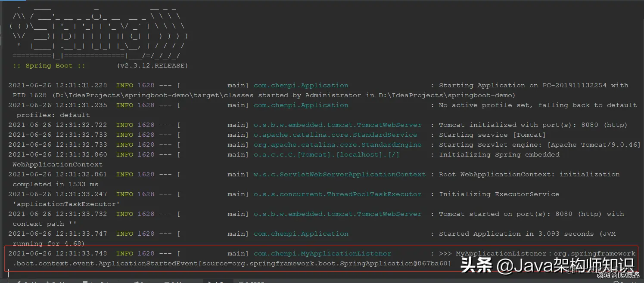Click the 'applicationTaskExecutor' continuation line
The width and height of the screenshot is (644, 283).
click(66, 204)
